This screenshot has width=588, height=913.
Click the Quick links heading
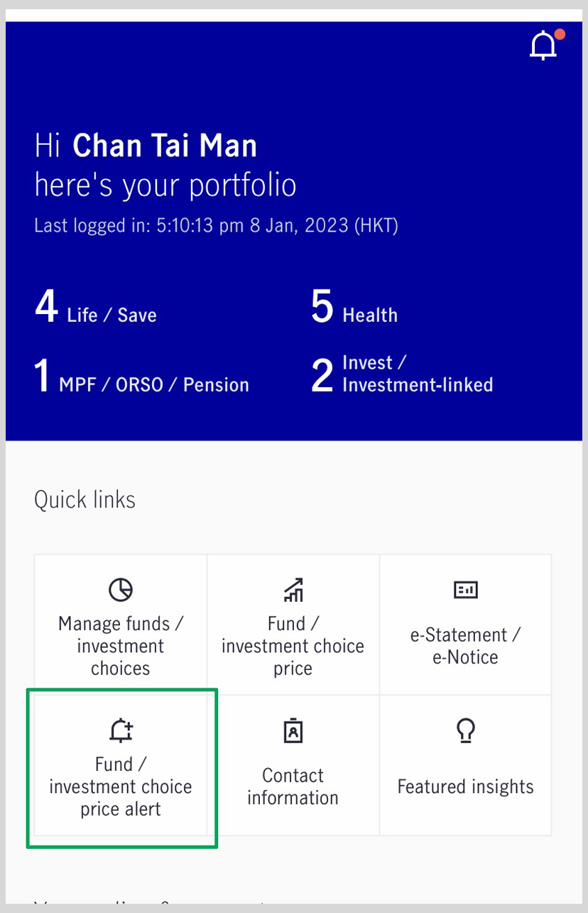[x=85, y=499]
